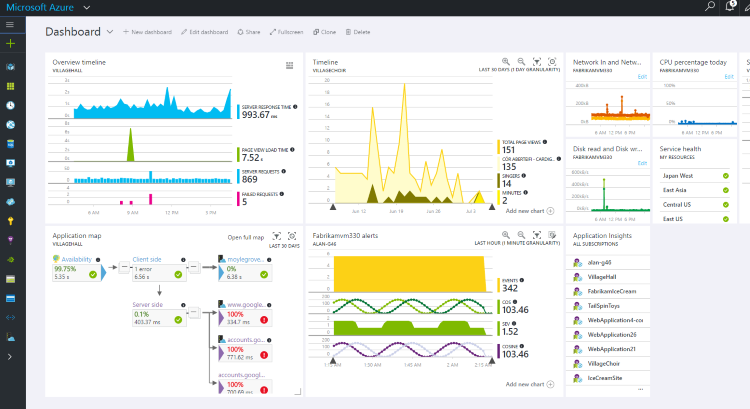This screenshot has width=750, height=409.
Task: Expand more services chevron at sidebar bottom
Action: point(10,357)
